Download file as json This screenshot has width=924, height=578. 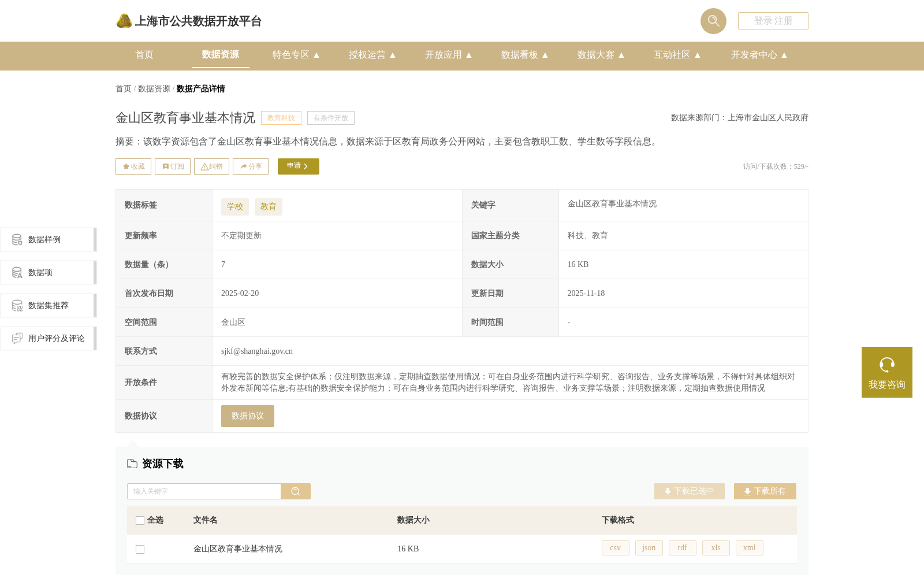tap(649, 548)
